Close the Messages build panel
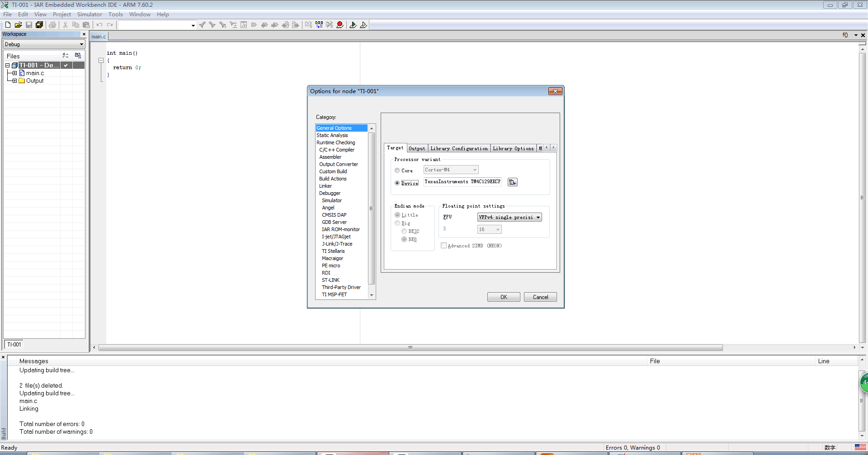Screen dimensions: 868x455 click(x=3, y=357)
